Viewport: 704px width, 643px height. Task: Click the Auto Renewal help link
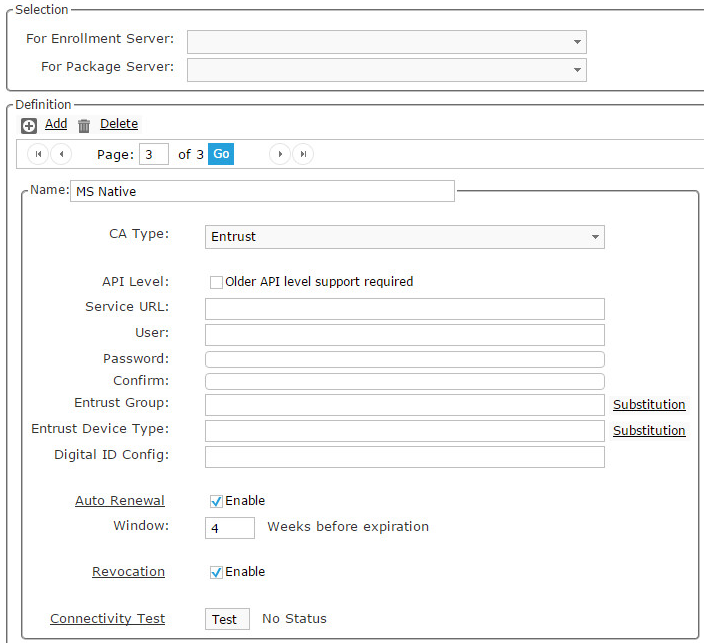(x=120, y=501)
